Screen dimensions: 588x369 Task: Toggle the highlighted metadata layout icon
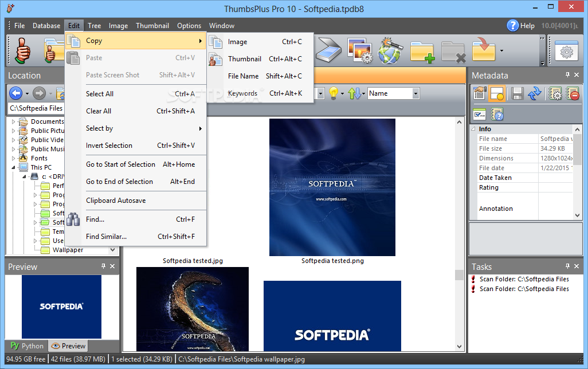click(497, 93)
